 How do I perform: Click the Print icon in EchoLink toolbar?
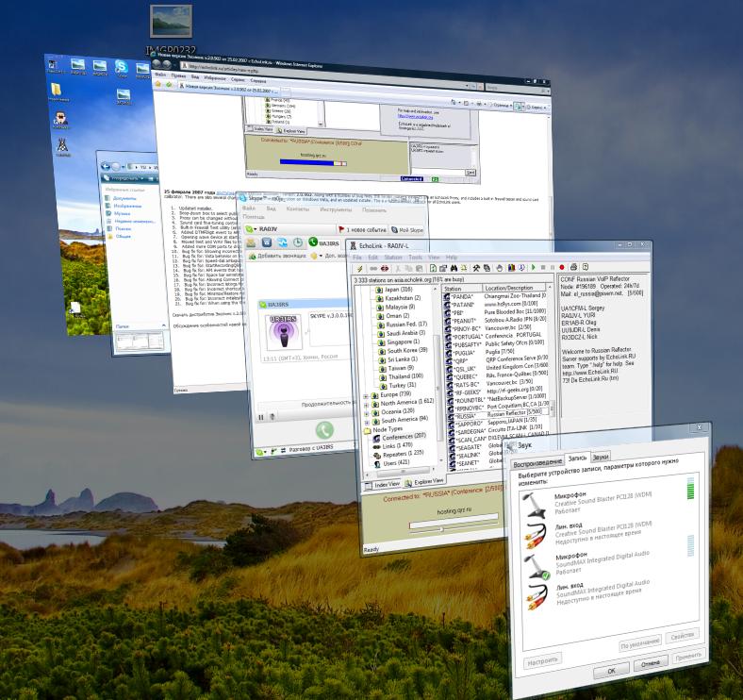574,267
